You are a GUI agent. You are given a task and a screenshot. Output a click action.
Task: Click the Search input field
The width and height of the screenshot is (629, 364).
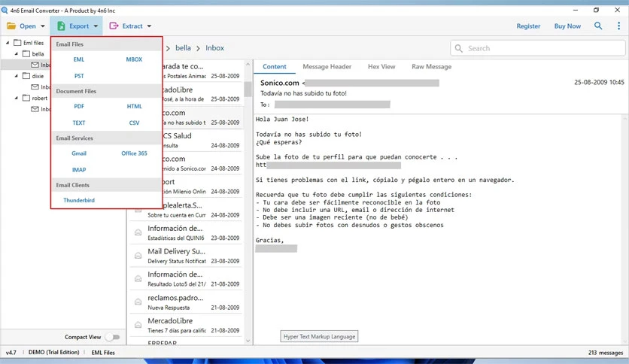[x=537, y=48]
